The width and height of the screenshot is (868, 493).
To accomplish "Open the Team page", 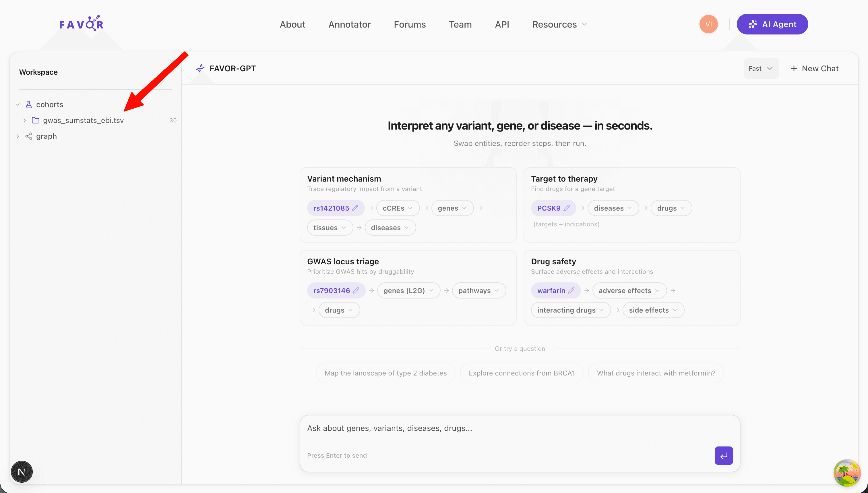I will (460, 24).
